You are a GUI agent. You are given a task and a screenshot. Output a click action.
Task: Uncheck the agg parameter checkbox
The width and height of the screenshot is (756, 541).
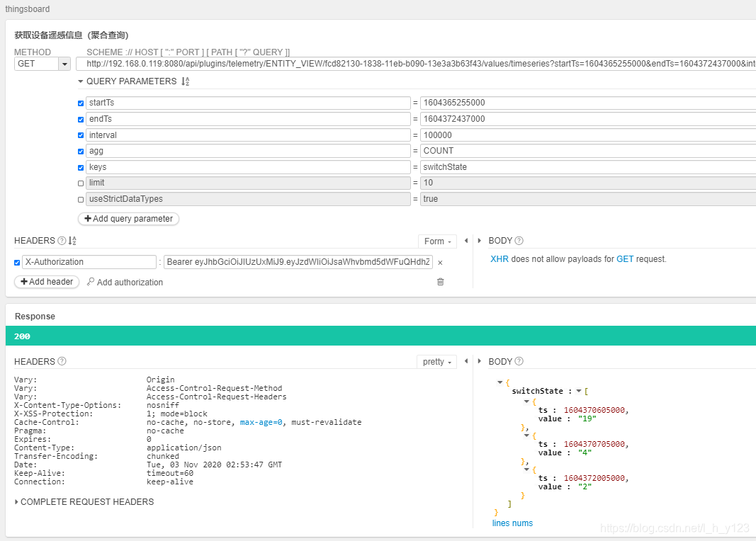click(x=81, y=152)
